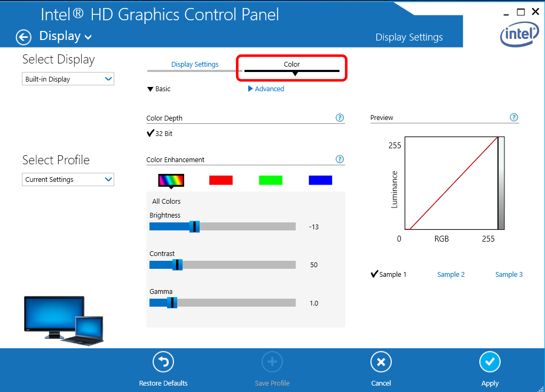Click the Contrast value 50
The width and height of the screenshot is (545, 392).
314,265
